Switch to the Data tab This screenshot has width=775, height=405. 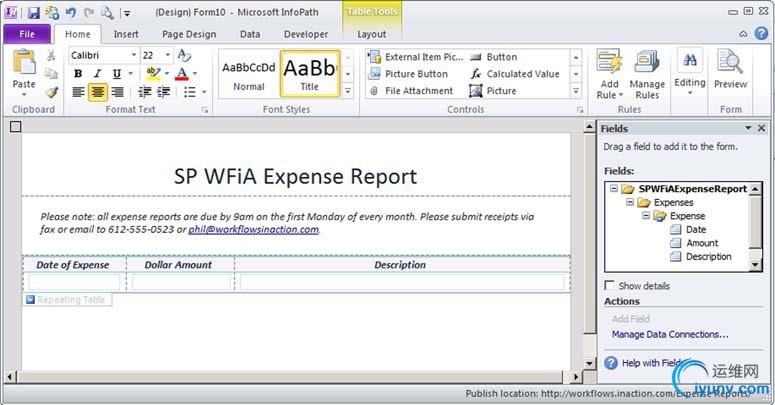click(250, 34)
